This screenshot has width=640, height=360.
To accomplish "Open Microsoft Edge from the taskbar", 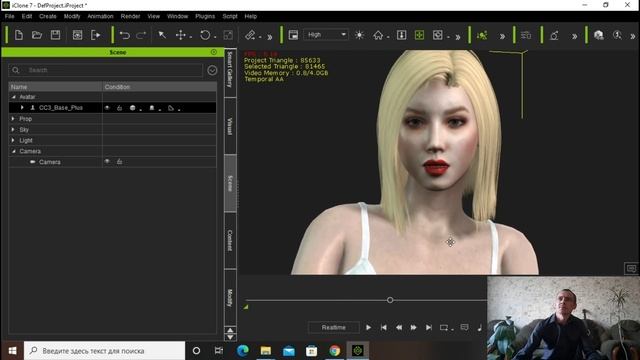I will pyautogui.click(x=243, y=351).
